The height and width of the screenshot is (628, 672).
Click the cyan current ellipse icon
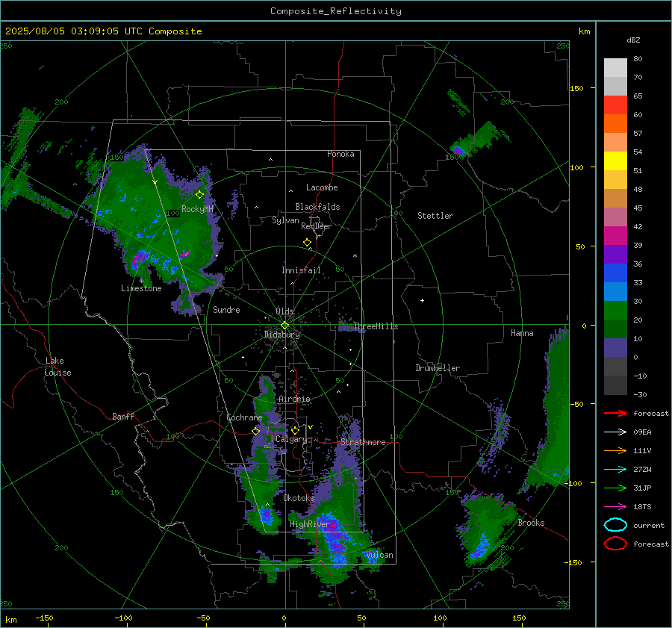coord(615,525)
